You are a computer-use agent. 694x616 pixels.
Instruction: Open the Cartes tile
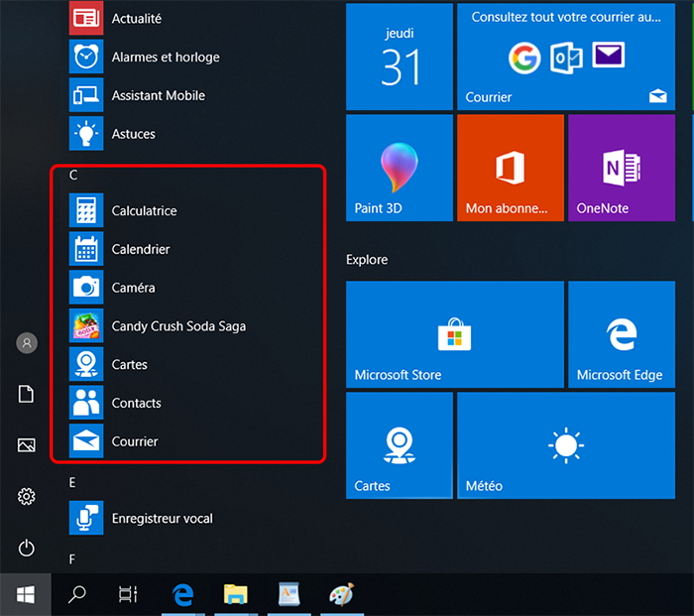click(400, 445)
